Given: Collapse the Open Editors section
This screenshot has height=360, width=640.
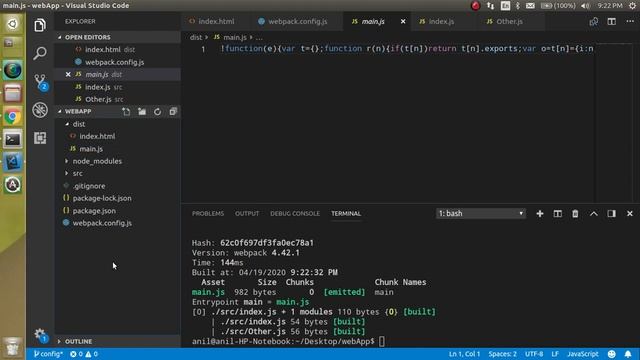Looking at the screenshot, I should pyautogui.click(x=118, y=37).
